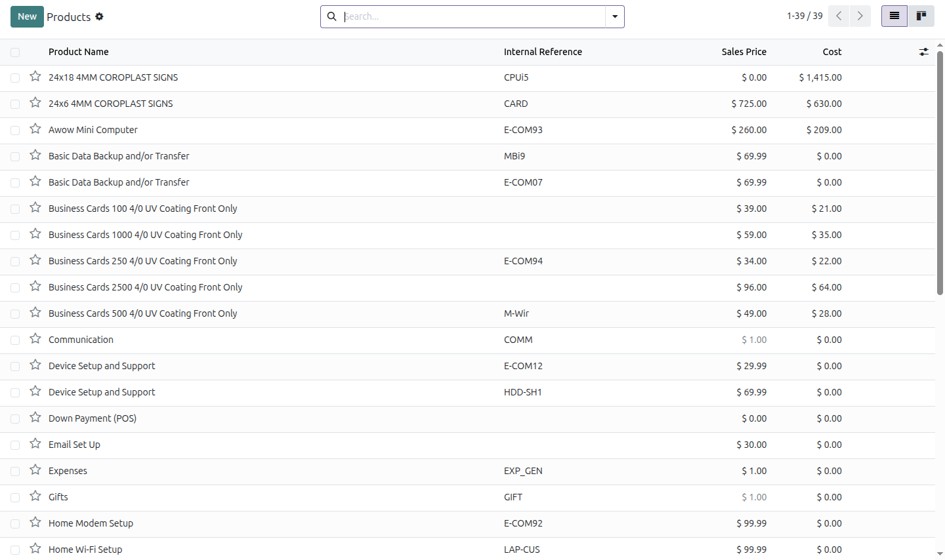The height and width of the screenshot is (560, 945).
Task: Click internal reference CPUi5
Action: coord(516,77)
